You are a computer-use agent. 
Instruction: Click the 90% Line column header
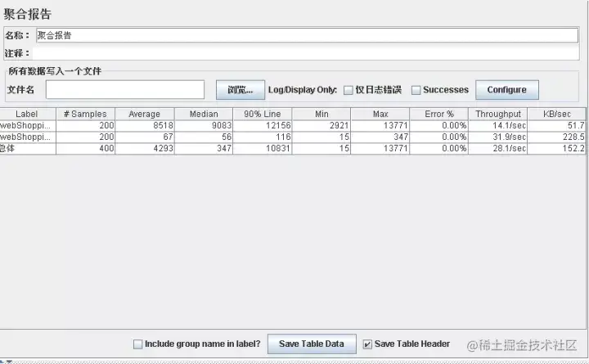[263, 114]
